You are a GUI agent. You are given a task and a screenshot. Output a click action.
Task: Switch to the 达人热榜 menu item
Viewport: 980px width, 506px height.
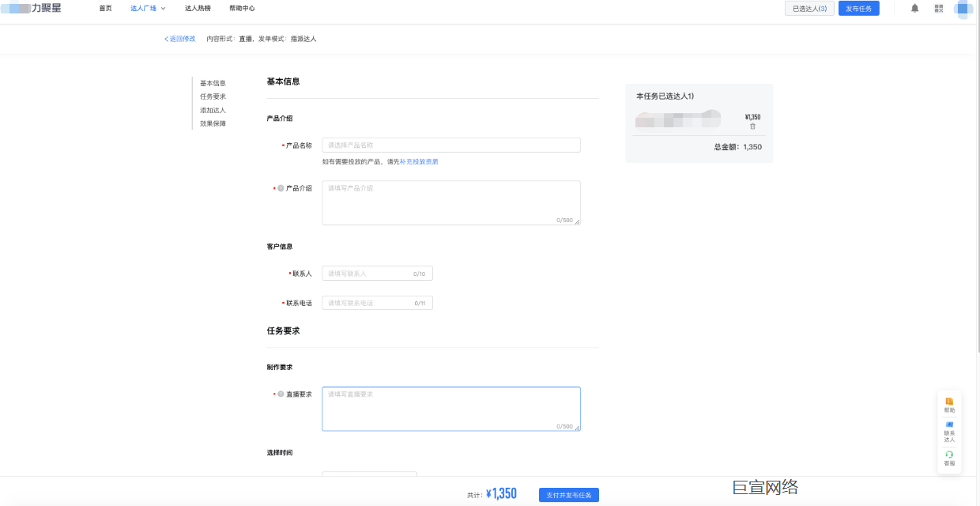[200, 8]
